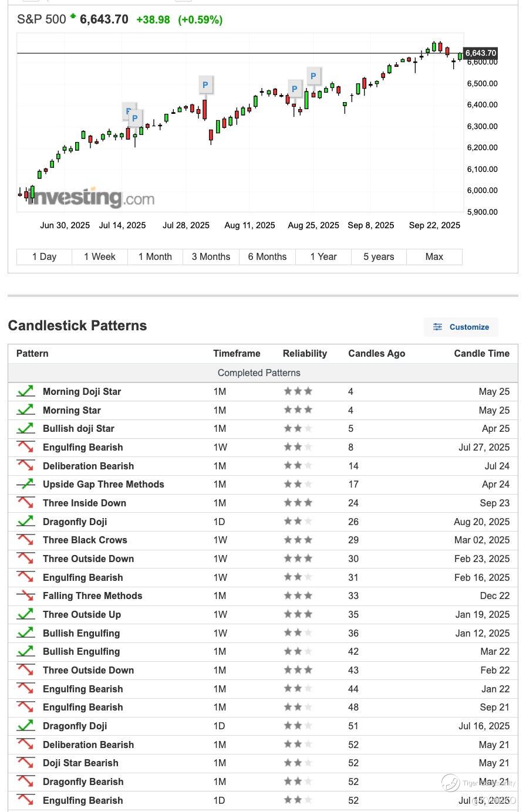Click the P marker near Aug 25 peak
Image resolution: width=526 pixels, height=812 pixels.
(x=313, y=76)
